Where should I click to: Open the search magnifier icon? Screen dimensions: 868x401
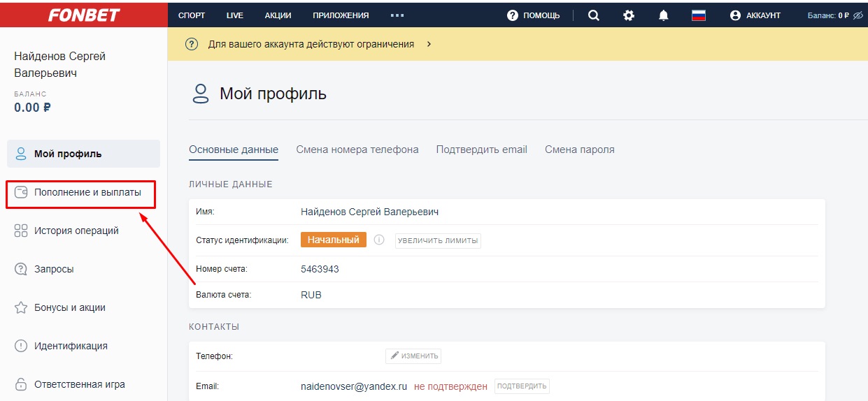point(594,15)
